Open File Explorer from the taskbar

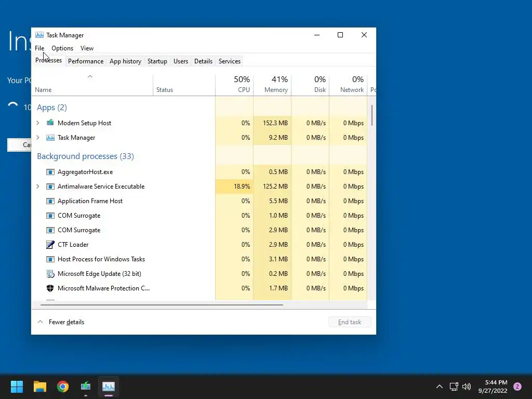tap(39, 387)
